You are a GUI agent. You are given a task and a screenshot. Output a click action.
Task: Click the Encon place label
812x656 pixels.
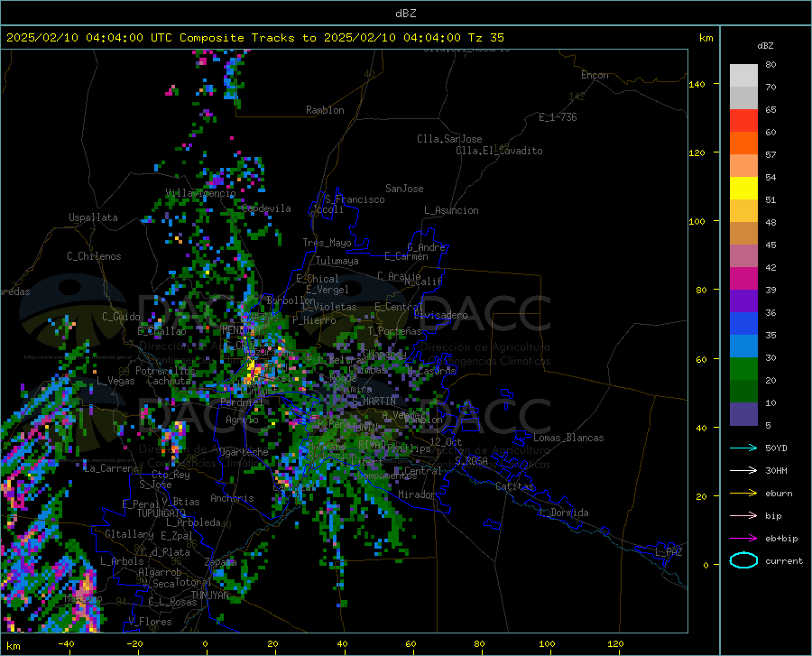(595, 75)
